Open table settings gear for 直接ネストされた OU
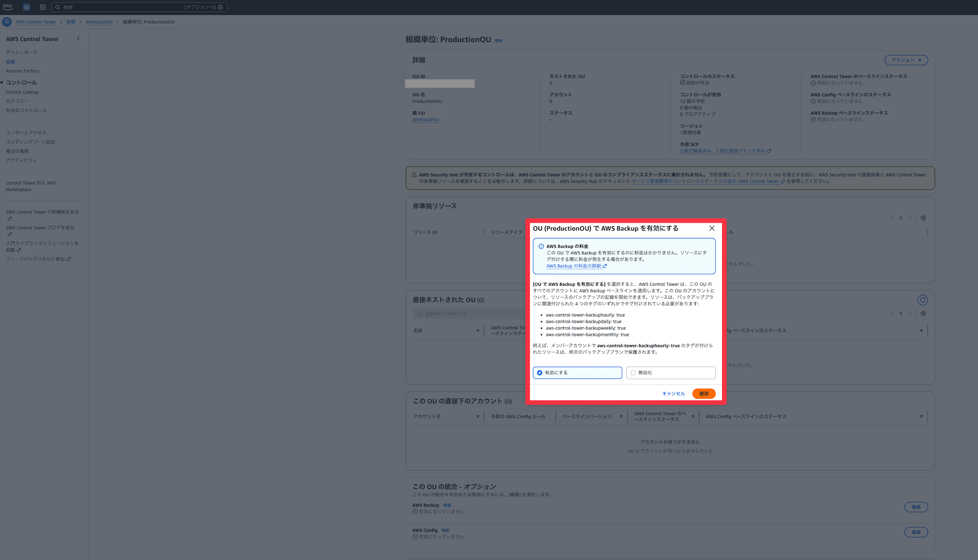The width and height of the screenshot is (978, 560). [x=923, y=314]
